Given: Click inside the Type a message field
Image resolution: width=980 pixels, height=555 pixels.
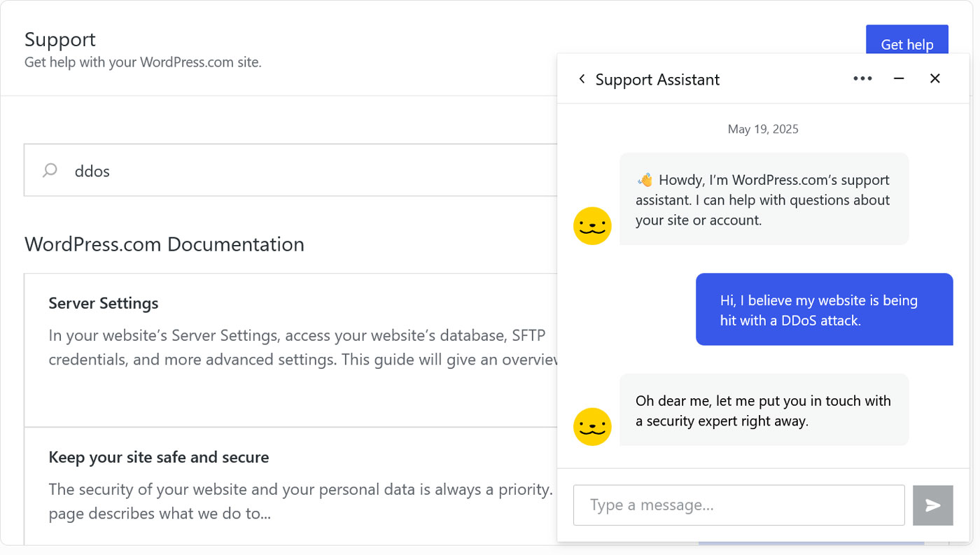Looking at the screenshot, I should pyautogui.click(x=738, y=505).
